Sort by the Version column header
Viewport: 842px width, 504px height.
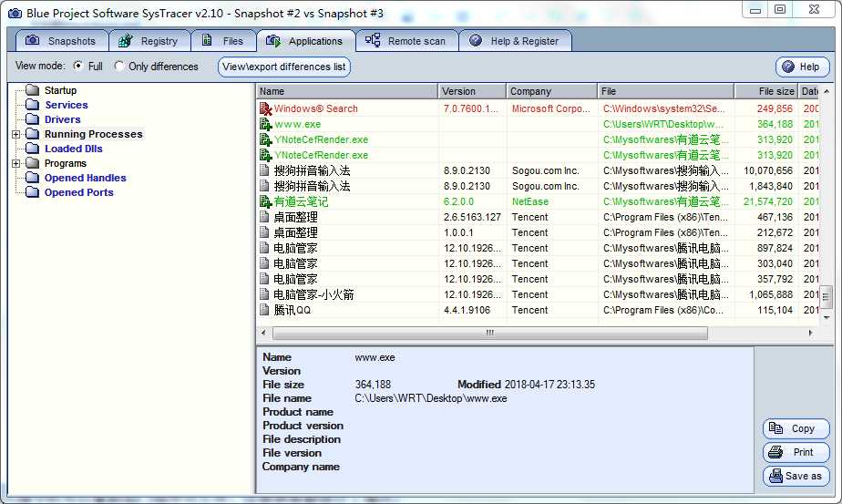(472, 91)
